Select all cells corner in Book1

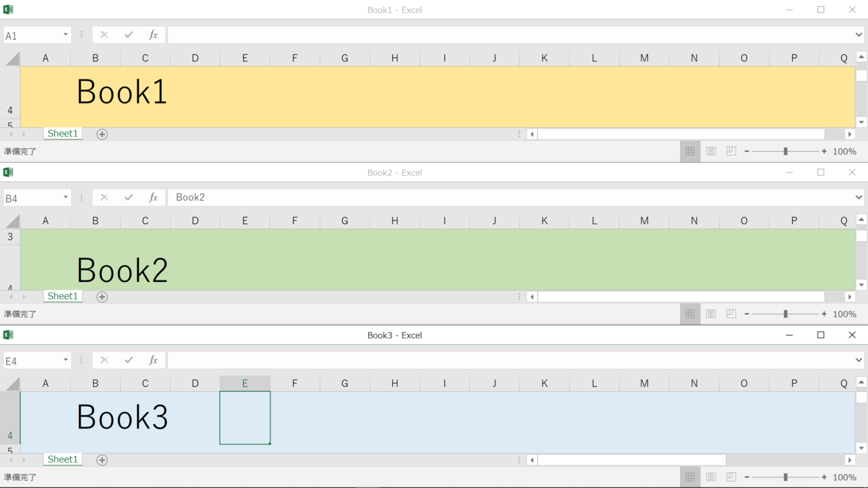[12, 59]
